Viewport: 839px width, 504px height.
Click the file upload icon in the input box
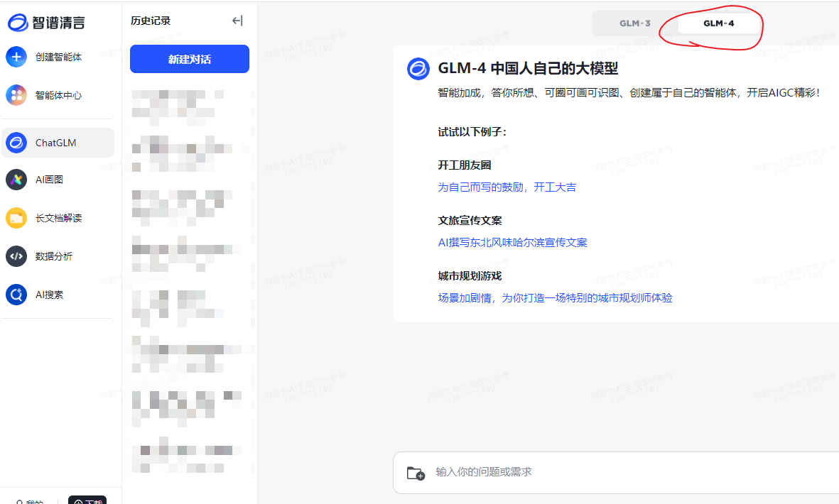[x=416, y=473]
